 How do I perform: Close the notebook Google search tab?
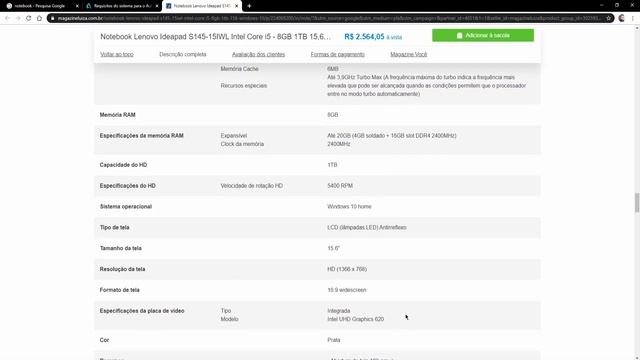[77, 6]
